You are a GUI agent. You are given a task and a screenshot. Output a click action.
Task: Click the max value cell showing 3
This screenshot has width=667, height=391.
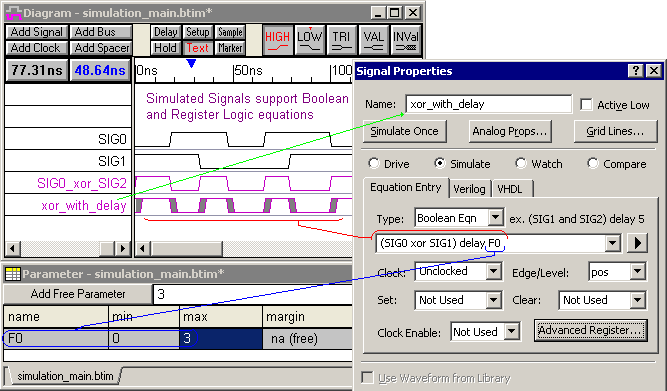[221, 338]
